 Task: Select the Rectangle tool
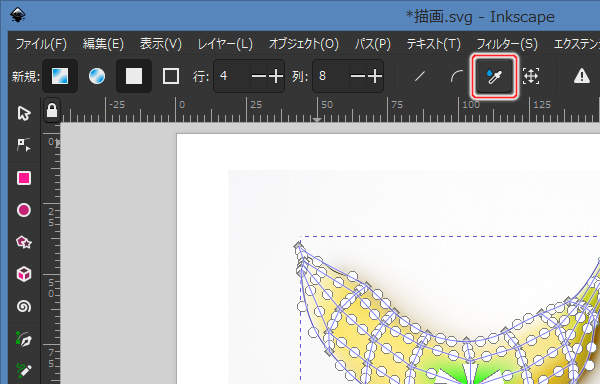[24, 178]
